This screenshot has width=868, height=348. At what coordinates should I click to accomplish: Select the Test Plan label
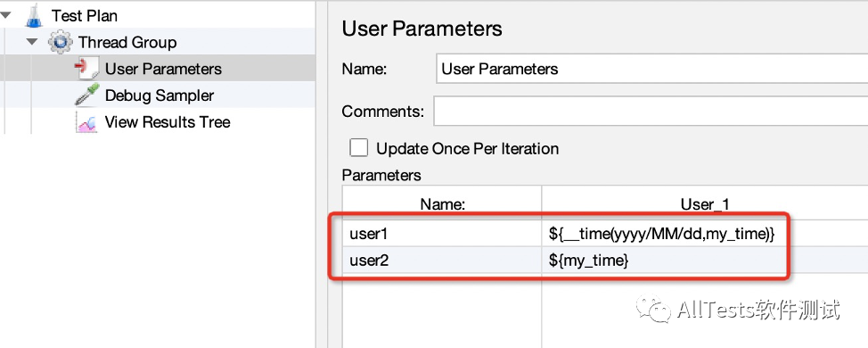(84, 15)
